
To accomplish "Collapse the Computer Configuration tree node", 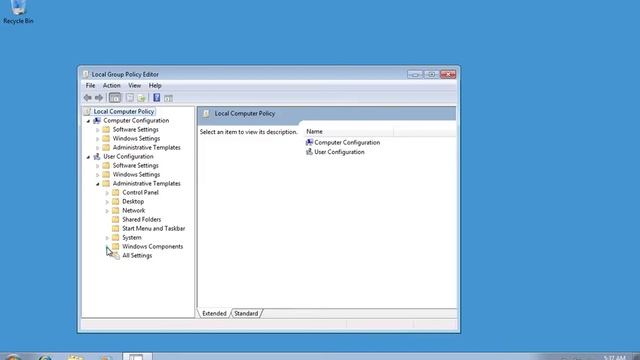I will point(88,121).
